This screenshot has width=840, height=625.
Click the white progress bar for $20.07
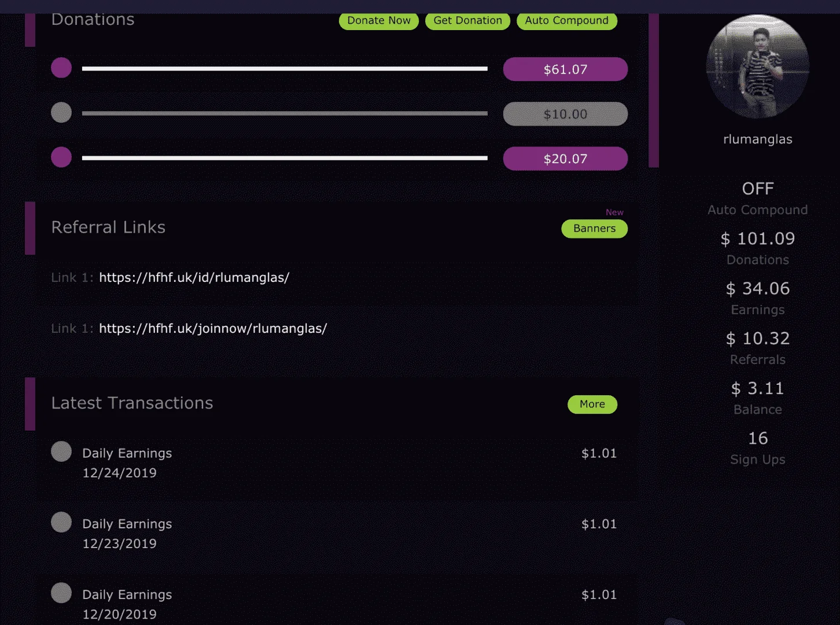pyautogui.click(x=285, y=158)
